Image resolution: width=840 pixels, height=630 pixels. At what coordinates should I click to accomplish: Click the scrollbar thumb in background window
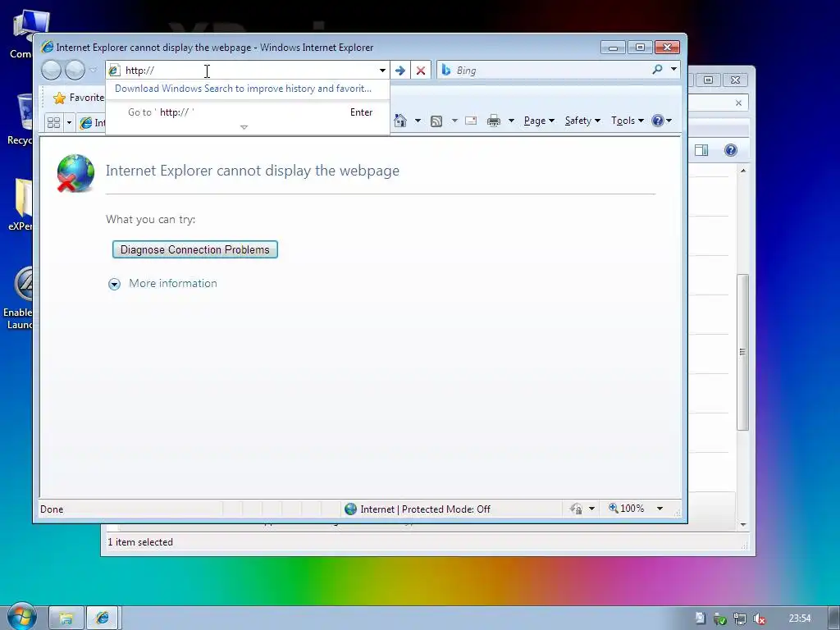pos(742,352)
